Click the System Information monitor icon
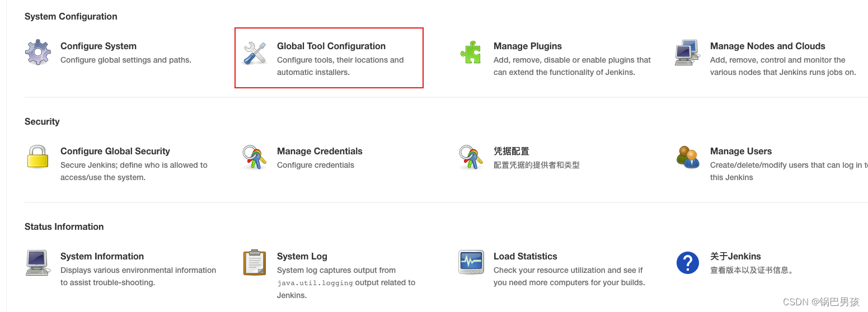Viewport: 868px width, 312px height. 38,262
